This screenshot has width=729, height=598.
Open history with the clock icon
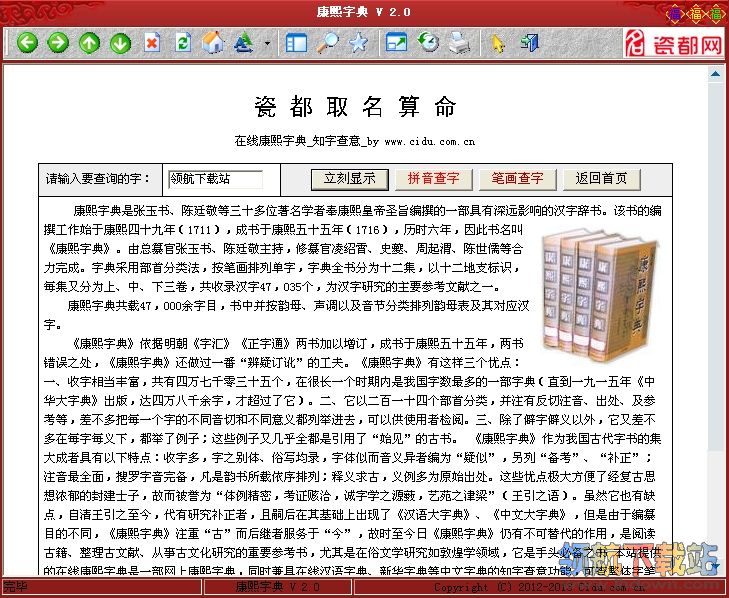click(428, 42)
